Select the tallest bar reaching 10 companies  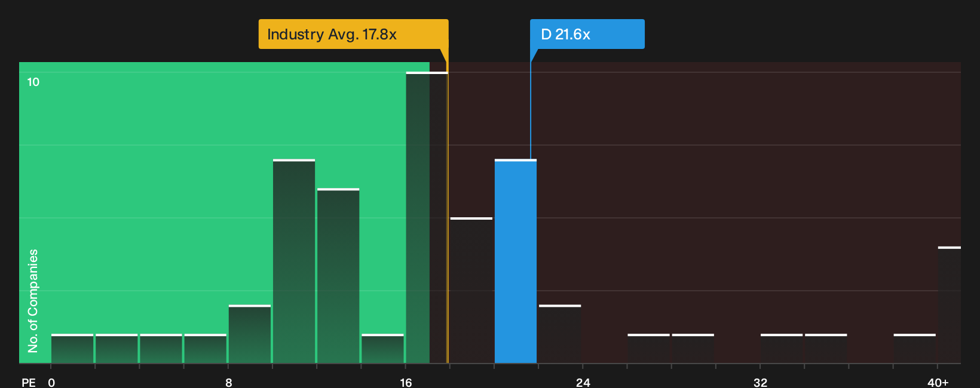[x=427, y=218]
